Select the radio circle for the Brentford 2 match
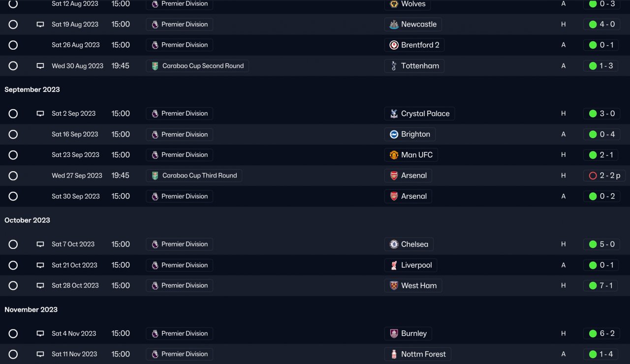The width and height of the screenshot is (630, 364). tap(13, 45)
